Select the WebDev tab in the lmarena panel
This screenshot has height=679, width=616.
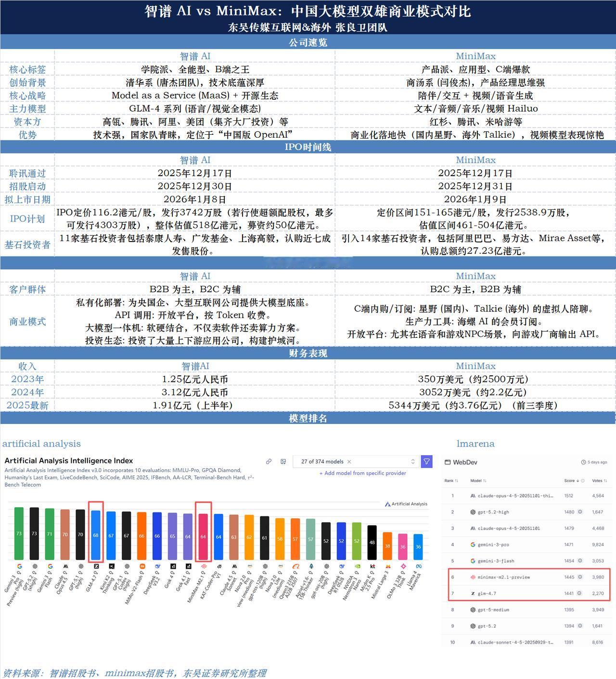[x=462, y=462]
